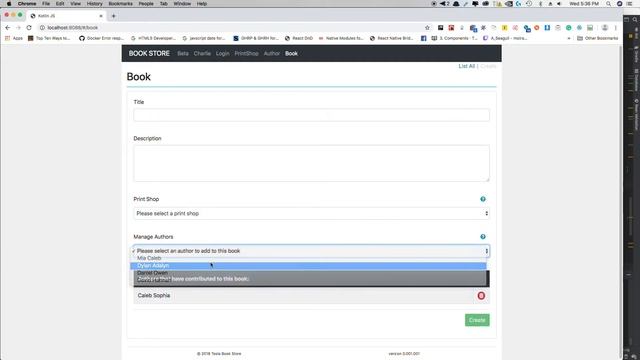Open the View menu in menu bar

tap(76, 4)
